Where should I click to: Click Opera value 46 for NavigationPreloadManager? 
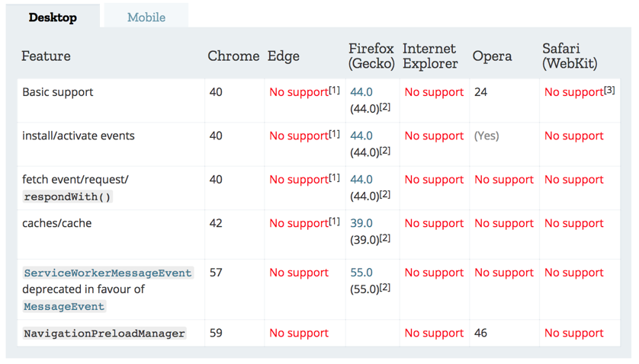click(480, 333)
